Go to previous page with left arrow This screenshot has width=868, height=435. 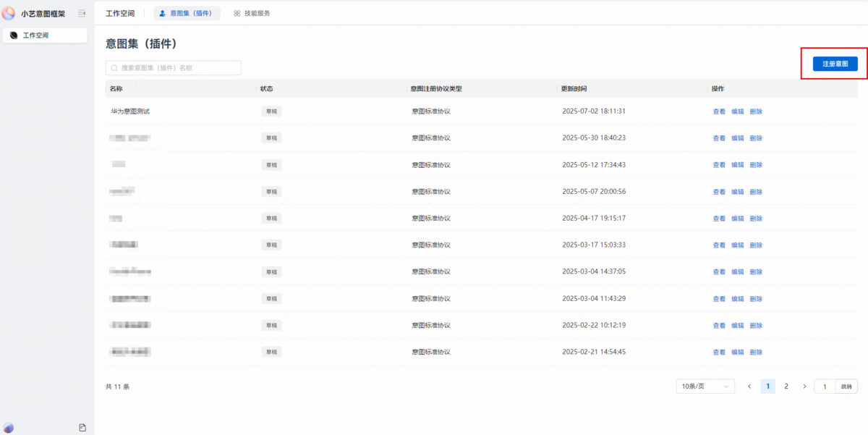(749, 387)
